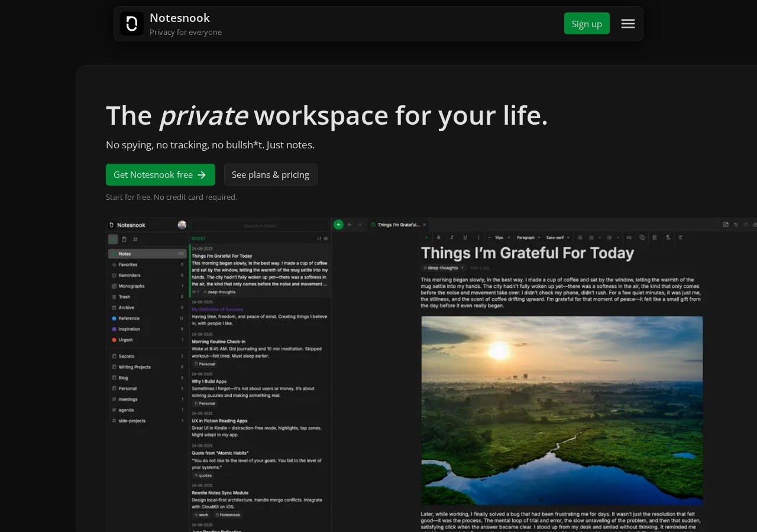The width and height of the screenshot is (757, 532).
Task: Remove the deep-thoughts tag from the note
Action: pos(462,268)
